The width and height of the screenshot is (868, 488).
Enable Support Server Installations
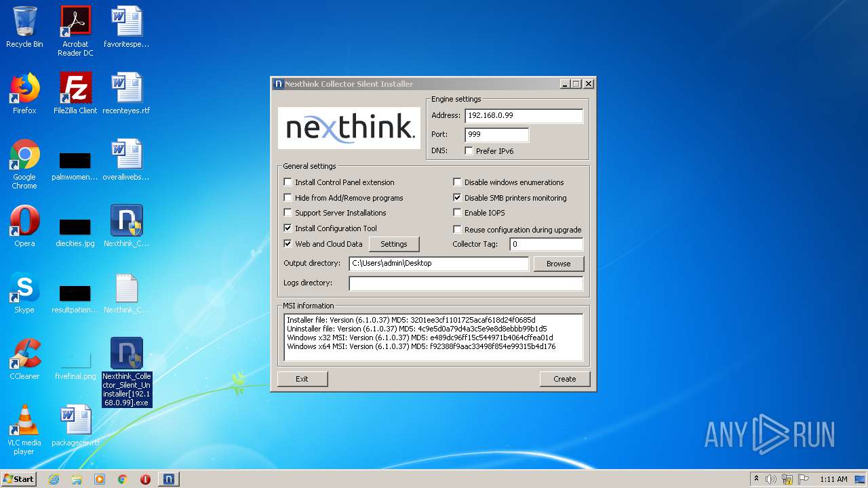(x=288, y=213)
